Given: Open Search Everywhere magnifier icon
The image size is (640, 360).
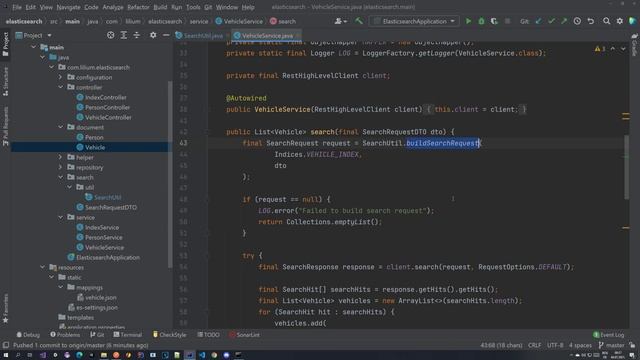Looking at the screenshot, I should pos(607,21).
